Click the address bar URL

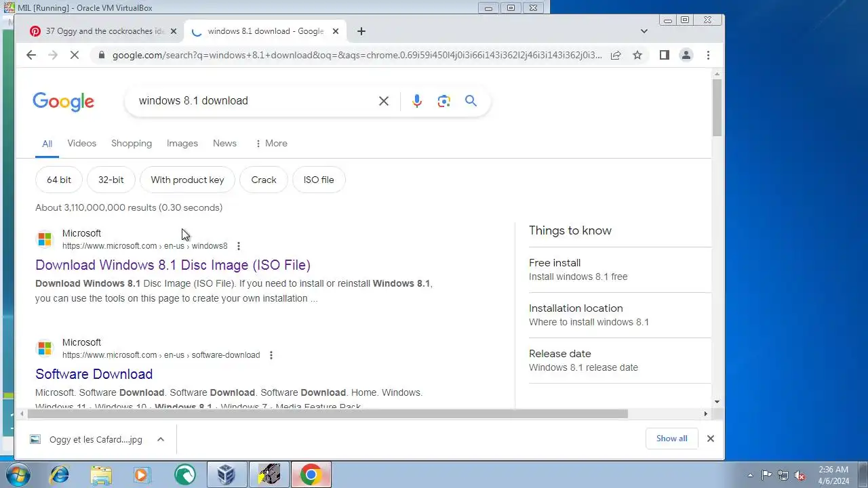pos(357,55)
